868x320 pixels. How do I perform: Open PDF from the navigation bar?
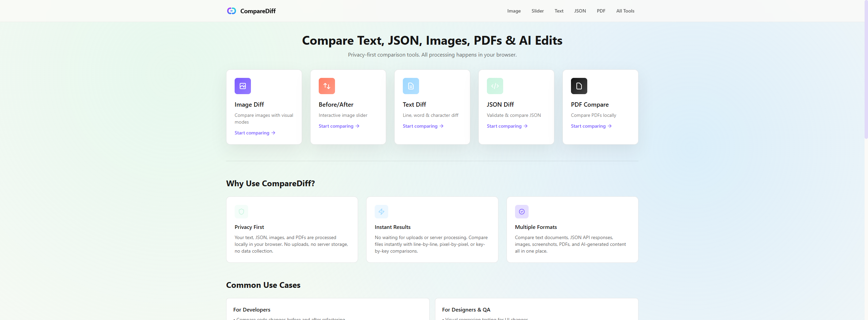(601, 11)
